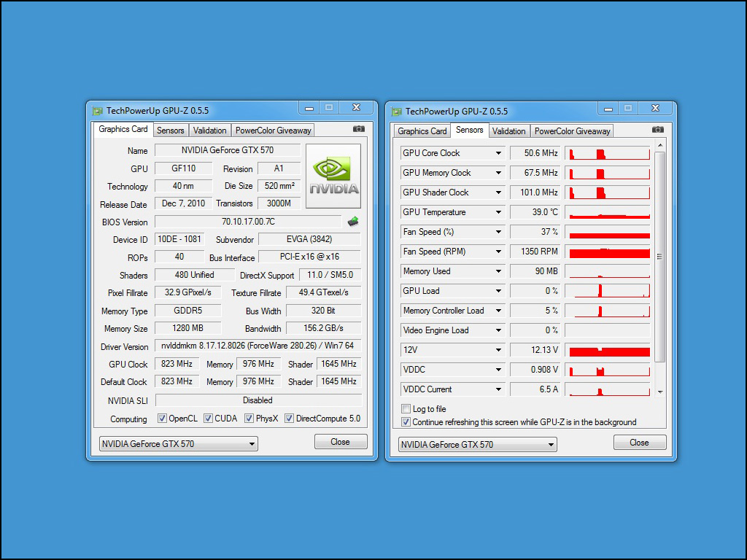Click Driver Version field value
747x560 pixels.
[258, 346]
